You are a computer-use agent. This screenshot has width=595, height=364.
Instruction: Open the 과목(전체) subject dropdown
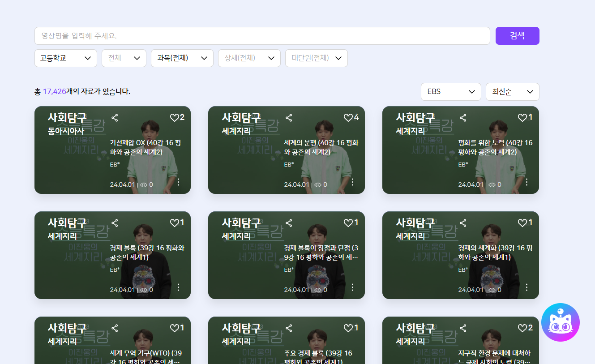pyautogui.click(x=182, y=58)
